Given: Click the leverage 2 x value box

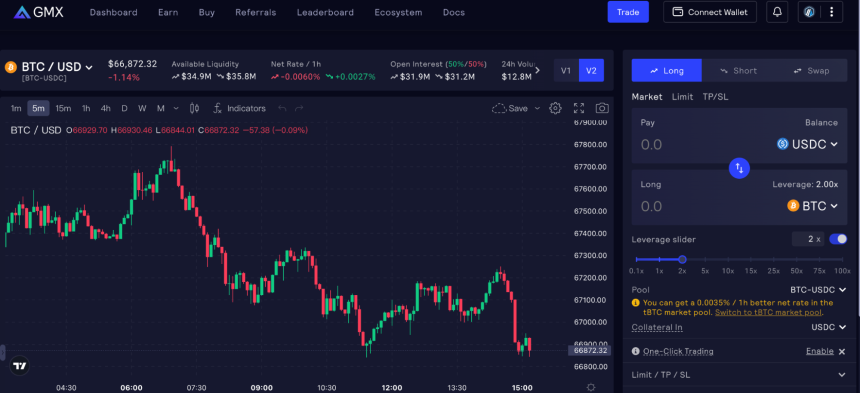Looking at the screenshot, I should 808,239.
